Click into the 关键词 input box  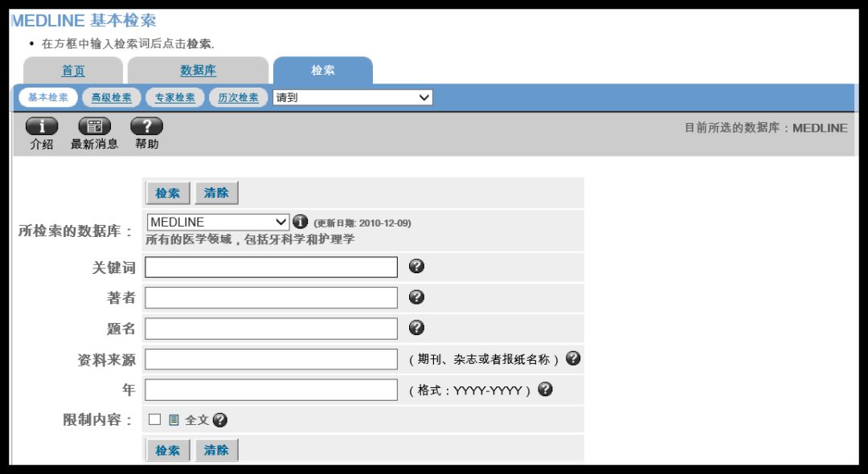[269, 267]
